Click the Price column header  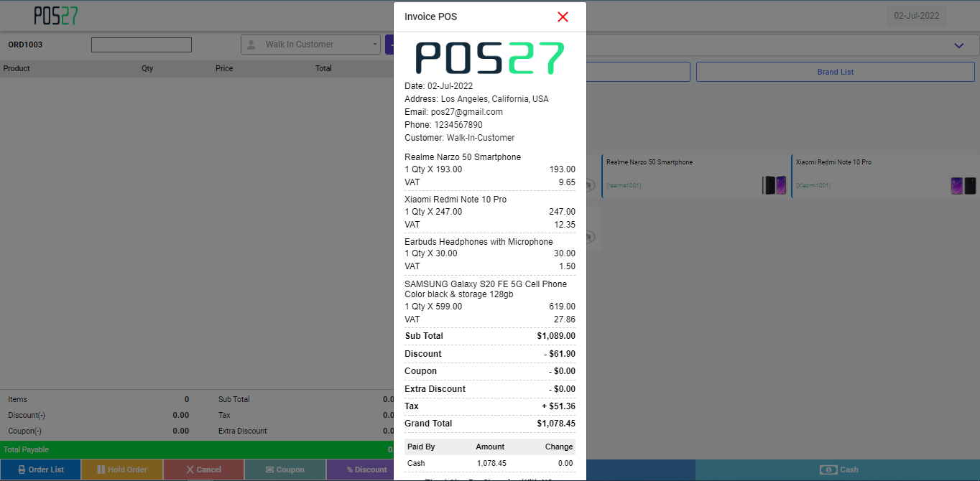click(x=224, y=68)
